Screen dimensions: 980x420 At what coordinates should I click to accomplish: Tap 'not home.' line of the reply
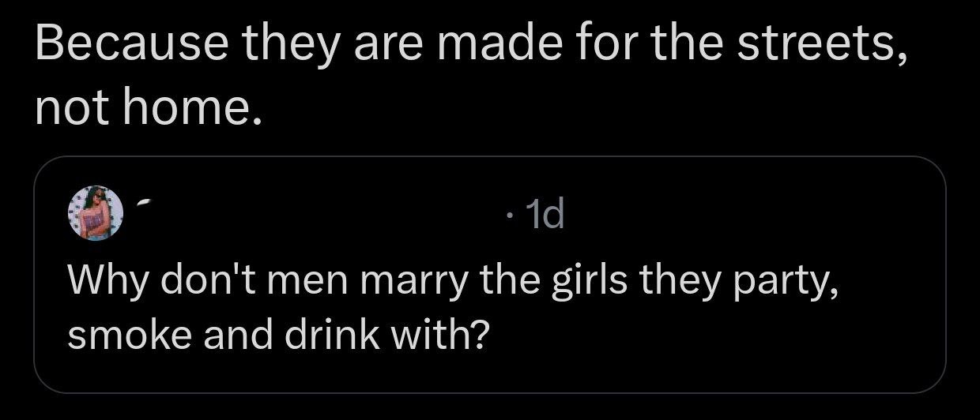148,110
